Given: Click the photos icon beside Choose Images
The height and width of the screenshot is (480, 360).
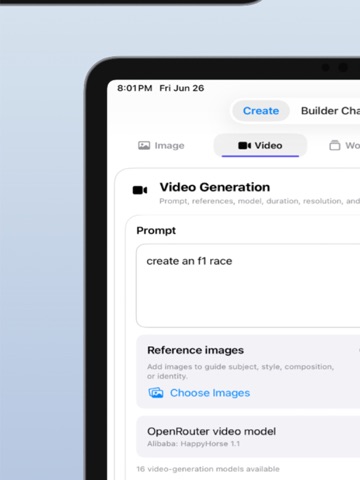Looking at the screenshot, I should (x=156, y=393).
